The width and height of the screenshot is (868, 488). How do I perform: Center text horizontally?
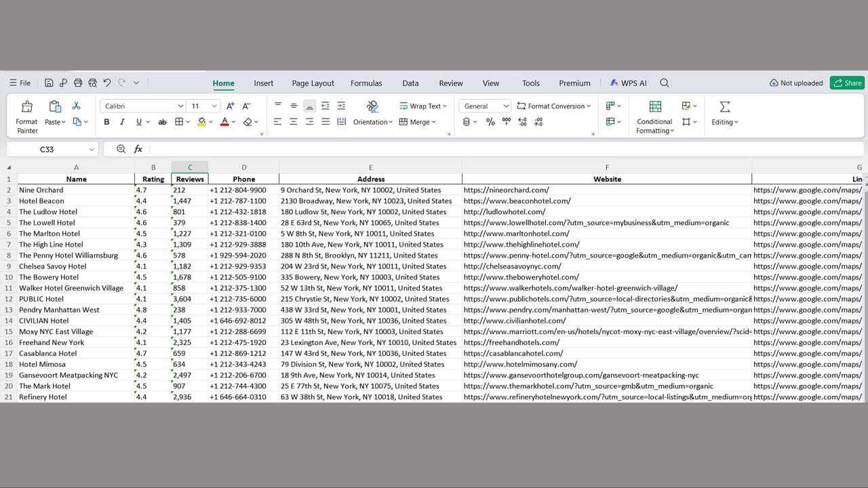click(294, 122)
